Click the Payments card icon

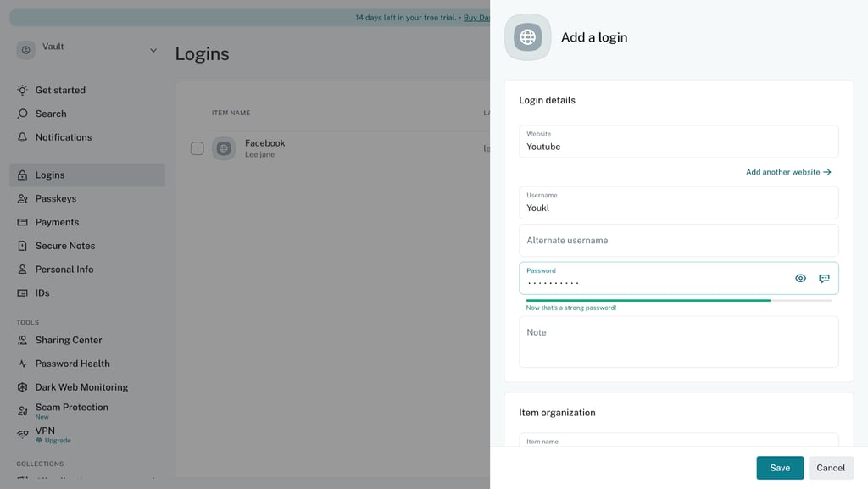tap(22, 222)
